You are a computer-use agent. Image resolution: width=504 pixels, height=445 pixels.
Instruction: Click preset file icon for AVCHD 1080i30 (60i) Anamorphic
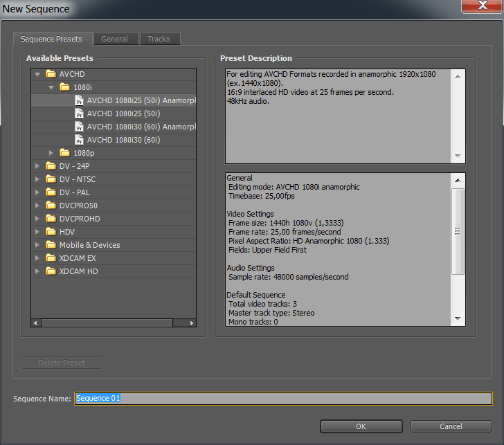(79, 127)
